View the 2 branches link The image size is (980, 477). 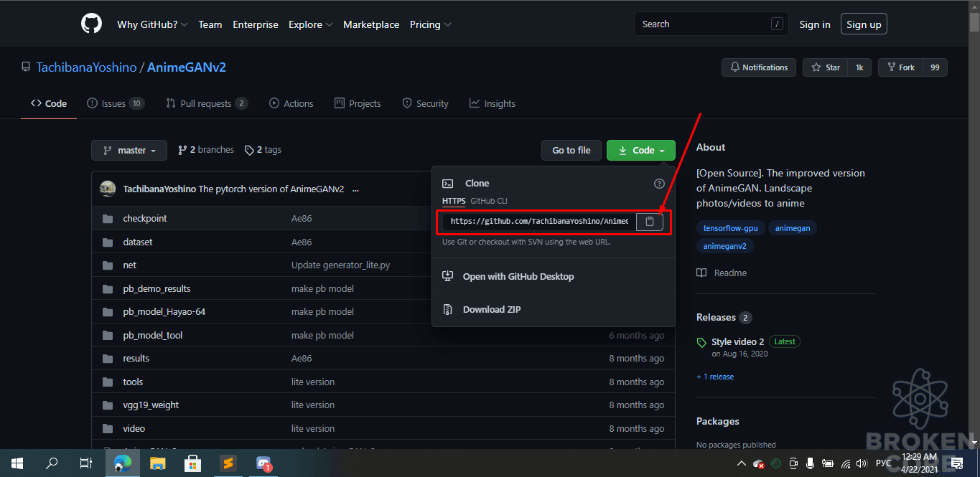coord(206,150)
